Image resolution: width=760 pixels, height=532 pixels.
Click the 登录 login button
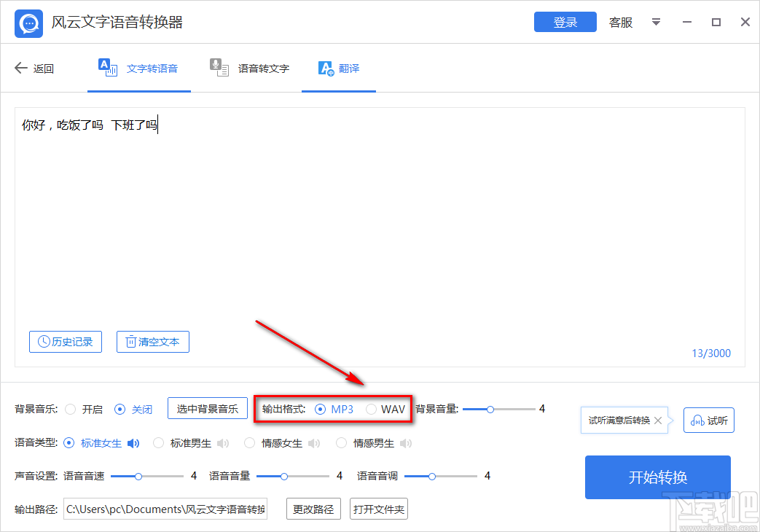point(565,22)
